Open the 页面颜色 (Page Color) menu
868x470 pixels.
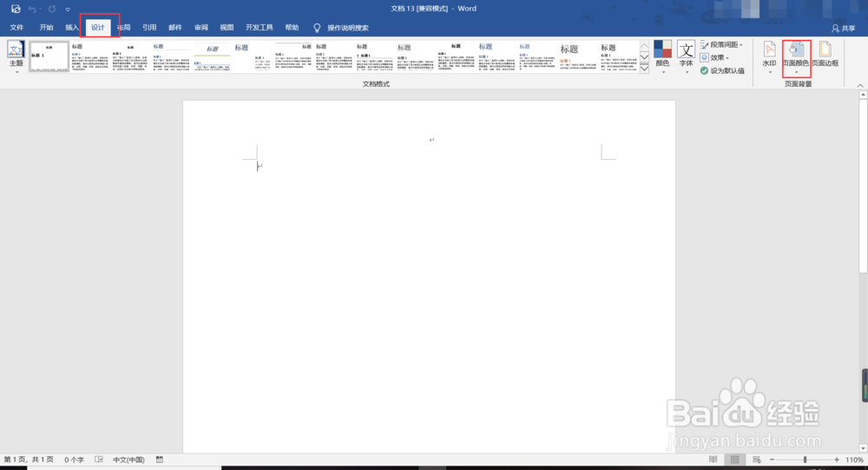point(796,57)
